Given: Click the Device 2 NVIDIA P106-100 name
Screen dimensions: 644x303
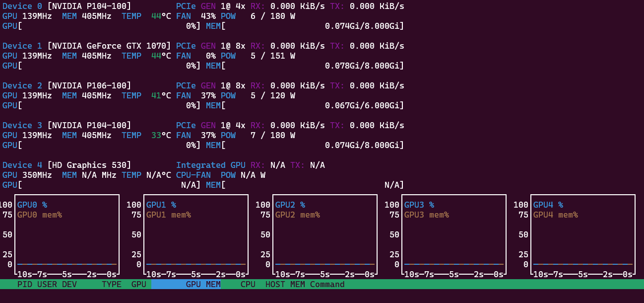Looking at the screenshot, I should [x=89, y=85].
